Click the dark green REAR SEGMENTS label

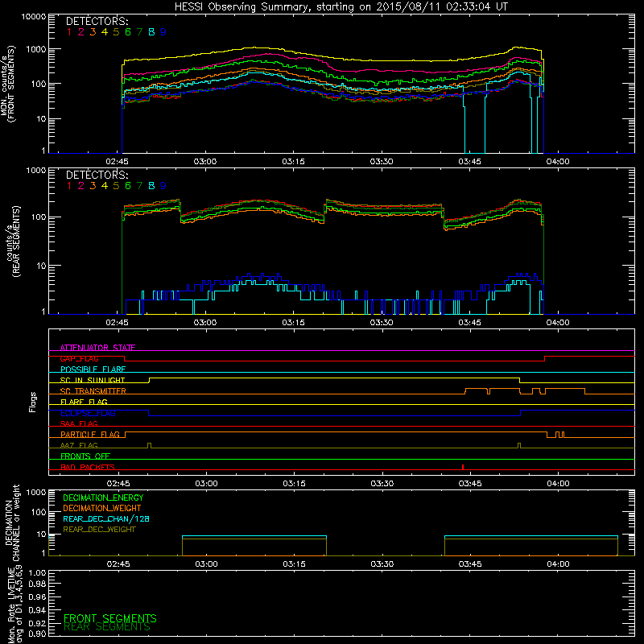pos(107,627)
